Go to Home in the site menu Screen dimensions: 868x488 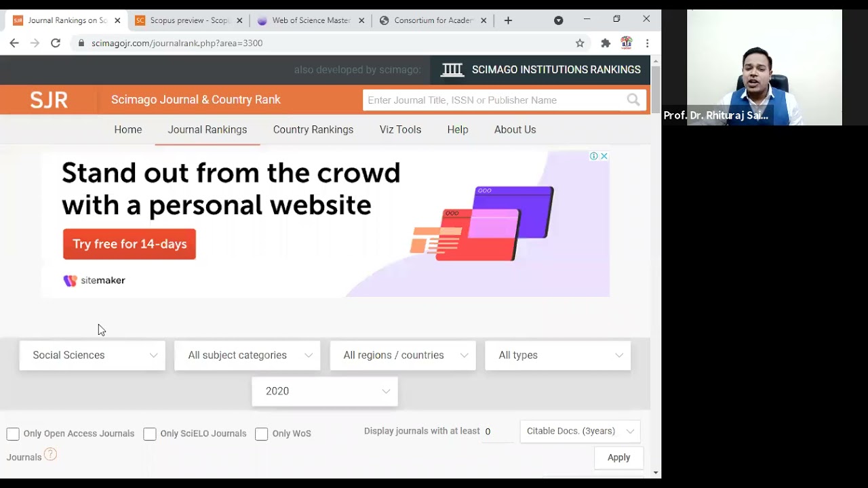pyautogui.click(x=128, y=129)
